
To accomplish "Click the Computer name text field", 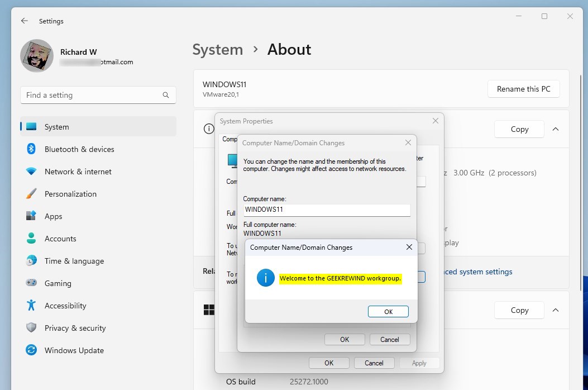I will pyautogui.click(x=327, y=210).
